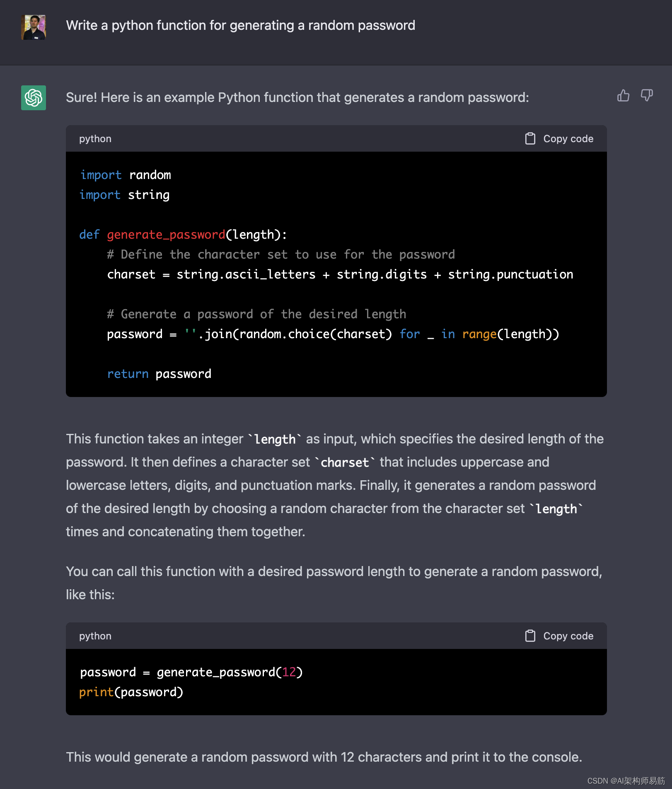
Task: Click the user profile avatar
Action: pyautogui.click(x=34, y=27)
